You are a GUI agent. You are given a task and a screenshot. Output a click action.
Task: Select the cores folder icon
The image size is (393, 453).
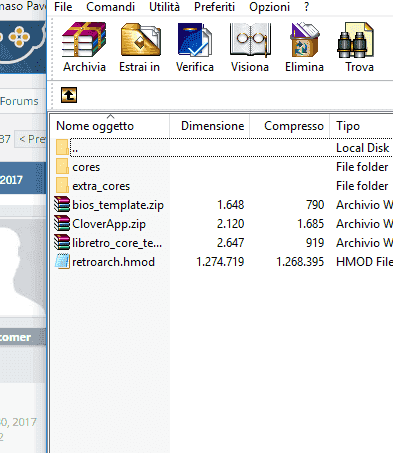[x=62, y=166]
